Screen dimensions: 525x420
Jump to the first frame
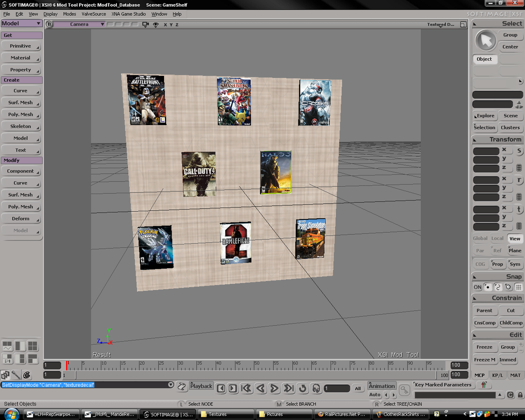[x=246, y=389]
